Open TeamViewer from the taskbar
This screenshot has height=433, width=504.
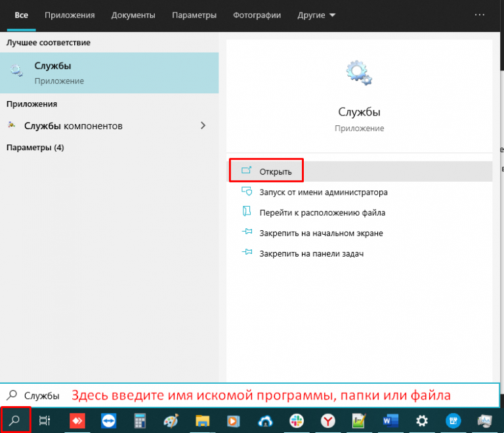click(x=108, y=421)
